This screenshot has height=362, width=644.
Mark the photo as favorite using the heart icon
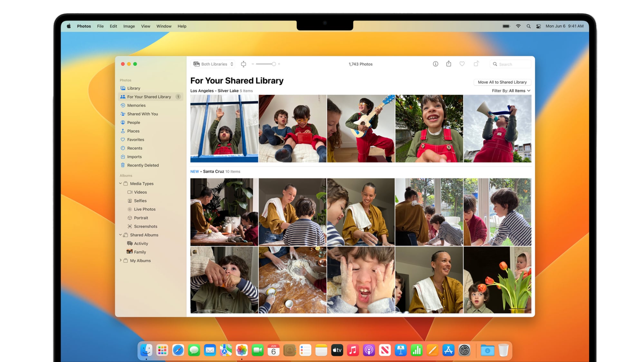[462, 64]
